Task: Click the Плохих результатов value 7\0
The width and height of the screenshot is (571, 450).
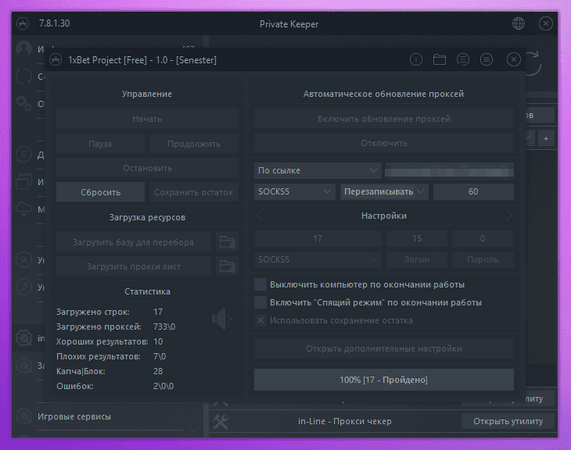Action: (160, 356)
